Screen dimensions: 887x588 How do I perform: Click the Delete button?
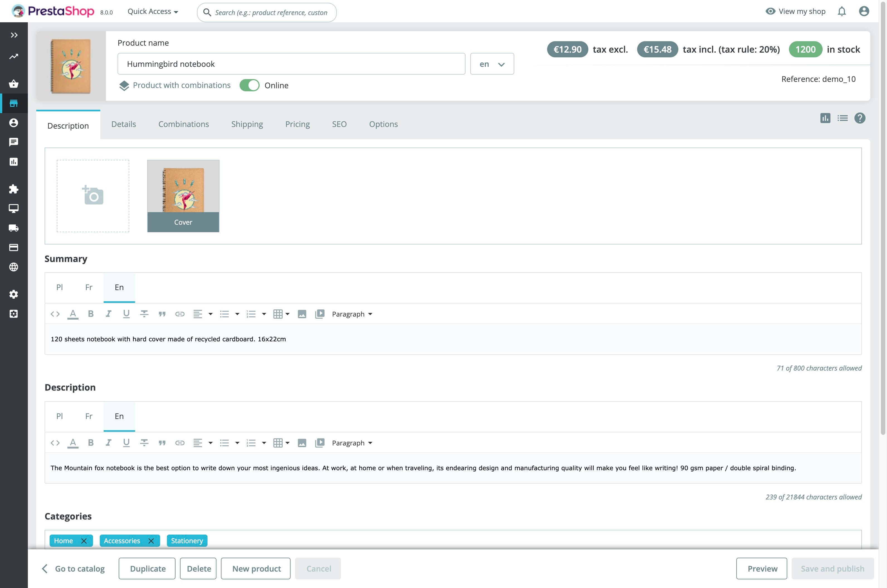198,569
